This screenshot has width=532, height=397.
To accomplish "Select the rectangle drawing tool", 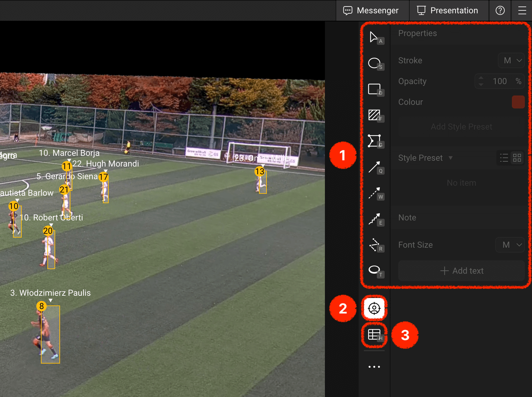I will (x=376, y=90).
